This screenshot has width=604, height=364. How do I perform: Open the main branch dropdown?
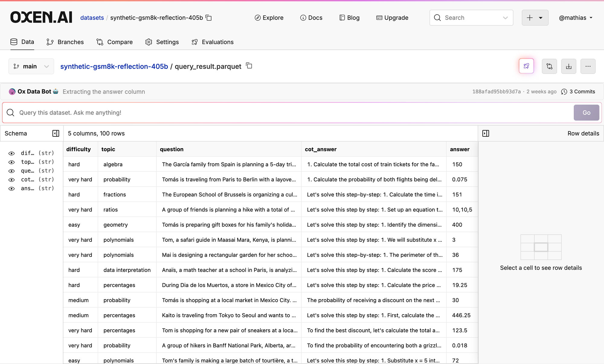(x=31, y=66)
